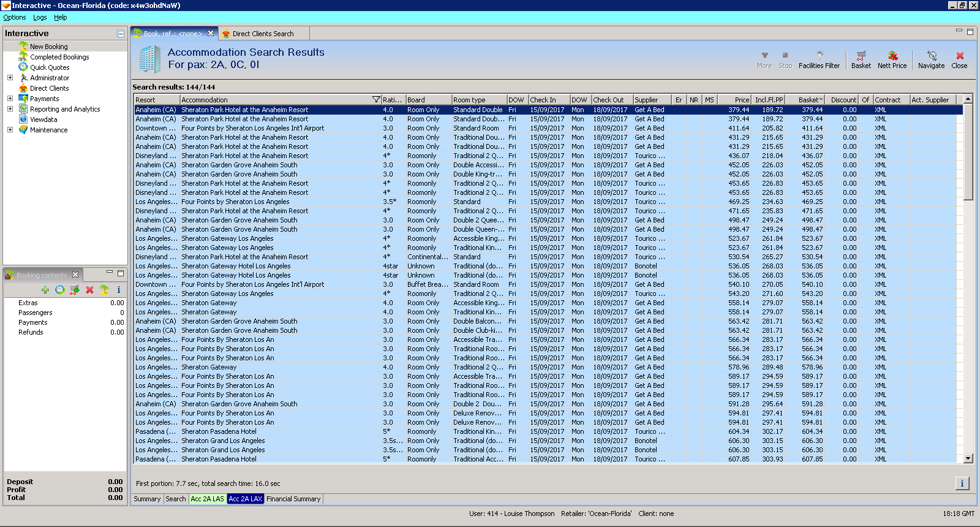Sort by the Check In column header
Image resolution: width=980 pixels, height=527 pixels.
tap(549, 99)
